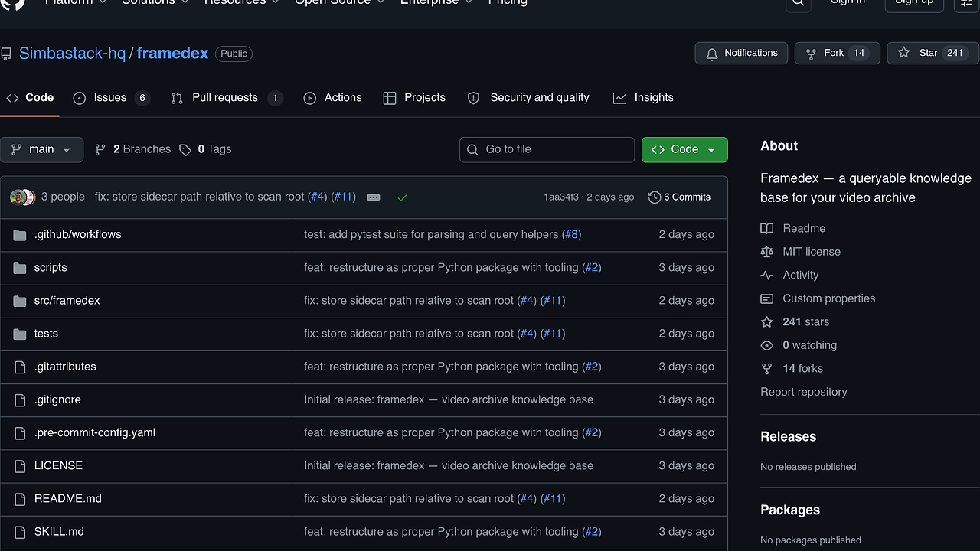Open the 2 Branches link
Screen dimensions: 980x551
click(132, 150)
